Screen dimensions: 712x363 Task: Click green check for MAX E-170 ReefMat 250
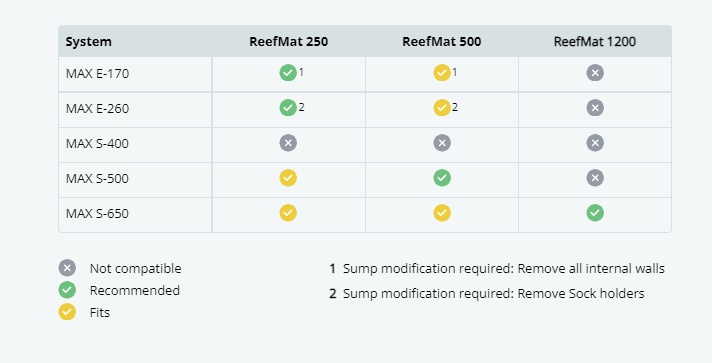[288, 73]
